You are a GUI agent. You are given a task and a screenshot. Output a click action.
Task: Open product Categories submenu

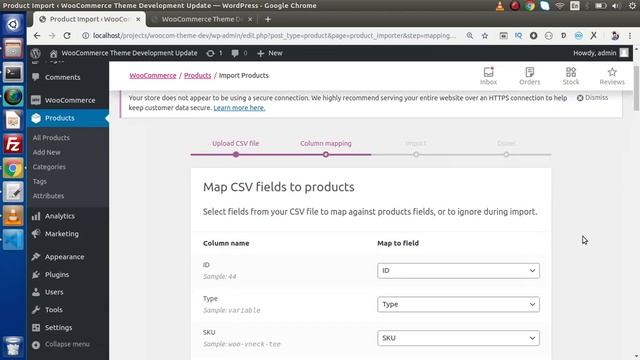coord(49,167)
